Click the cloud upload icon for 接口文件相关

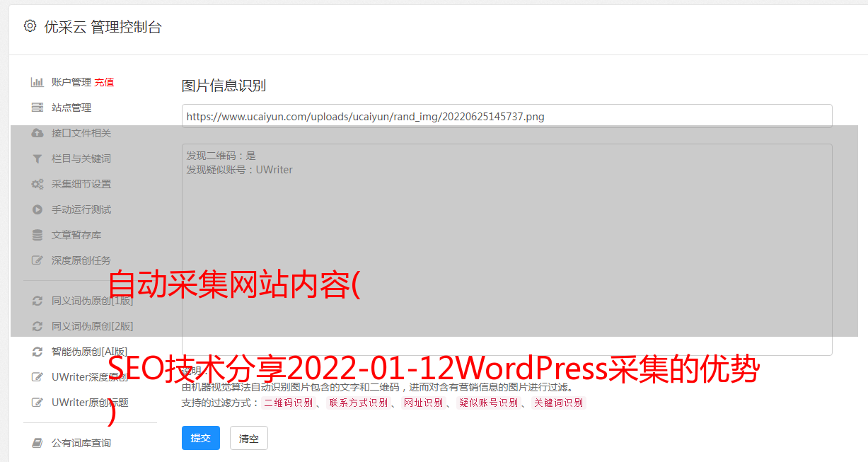[x=37, y=133]
